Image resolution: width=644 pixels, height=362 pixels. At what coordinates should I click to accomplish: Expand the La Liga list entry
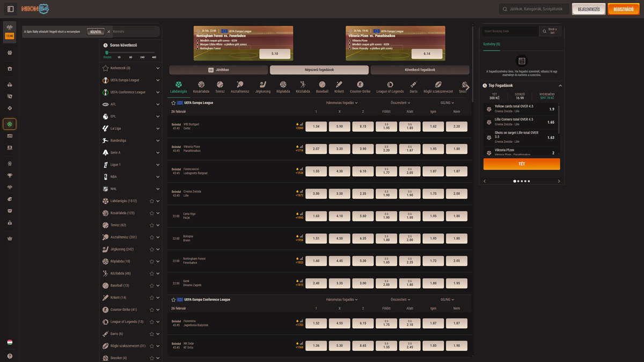(158, 129)
